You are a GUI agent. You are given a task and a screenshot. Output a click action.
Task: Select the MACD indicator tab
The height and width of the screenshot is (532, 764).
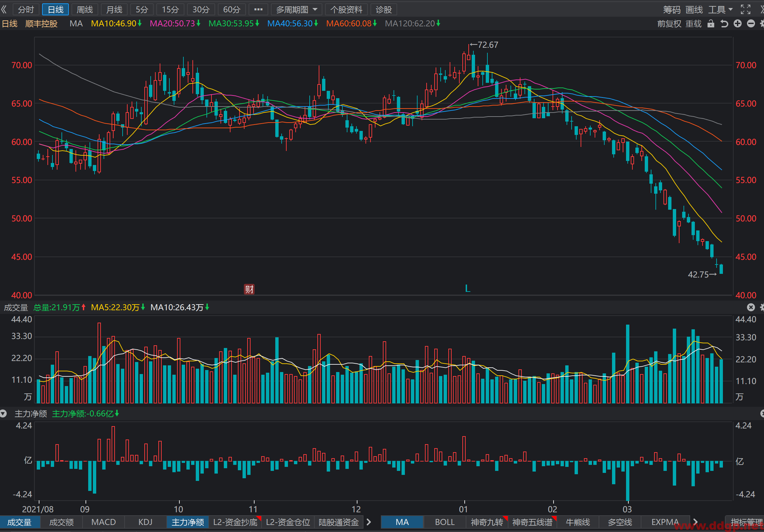[104, 522]
